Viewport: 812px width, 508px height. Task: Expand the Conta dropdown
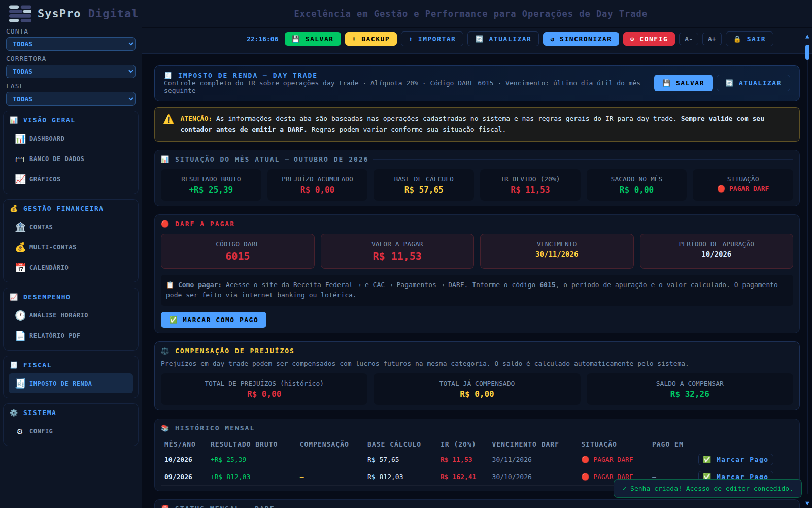point(71,44)
